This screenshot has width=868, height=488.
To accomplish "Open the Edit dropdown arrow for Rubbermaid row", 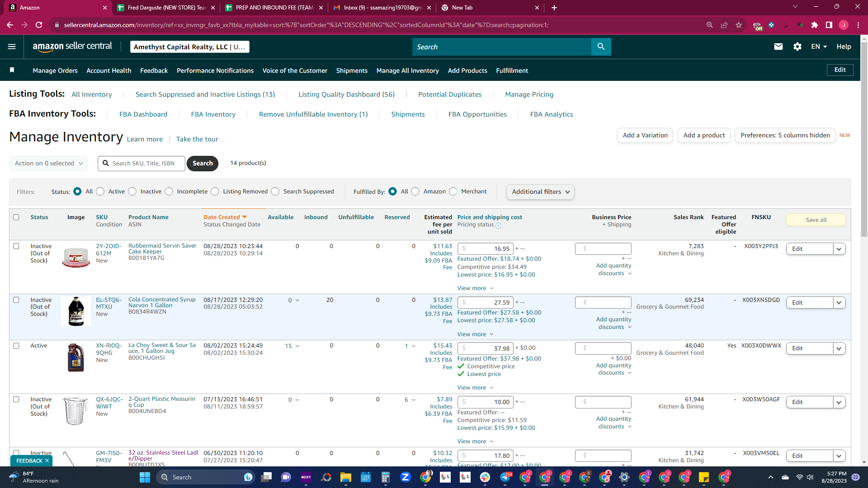I will pyautogui.click(x=839, y=249).
